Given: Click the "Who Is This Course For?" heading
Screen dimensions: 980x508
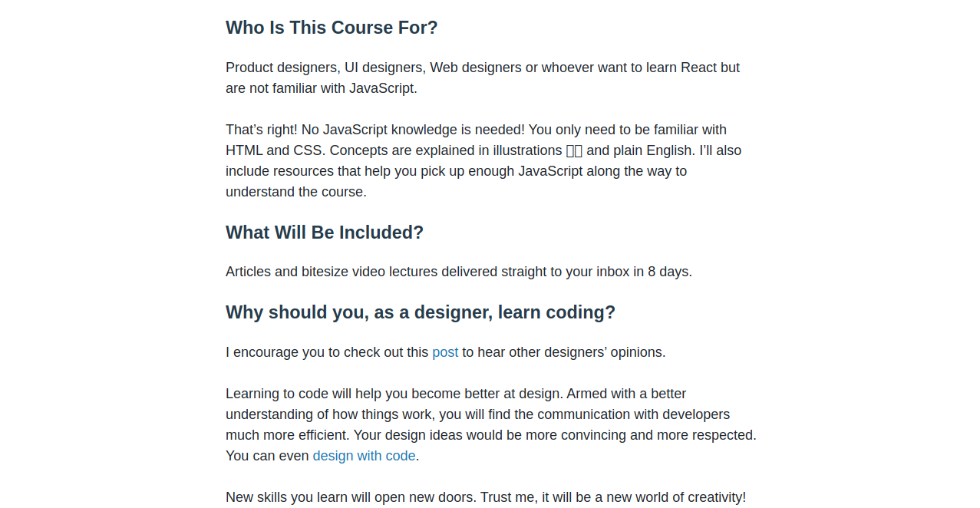Looking at the screenshot, I should coord(332,28).
